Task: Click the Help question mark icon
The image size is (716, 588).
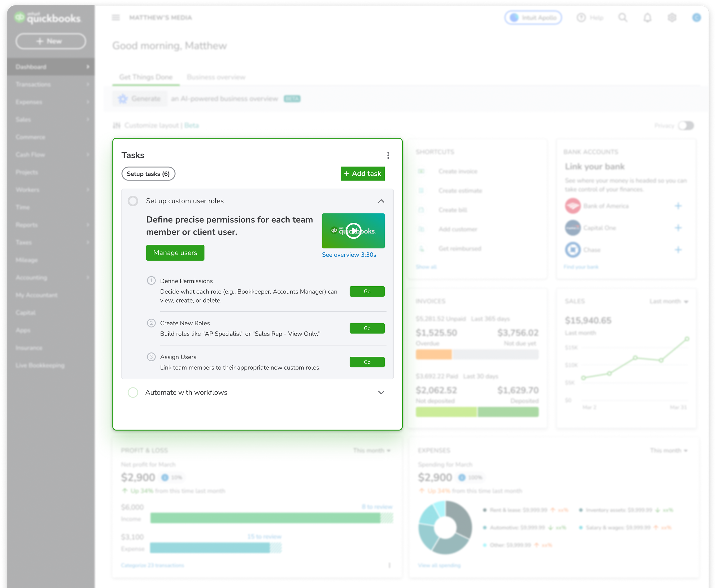Action: pyautogui.click(x=581, y=17)
